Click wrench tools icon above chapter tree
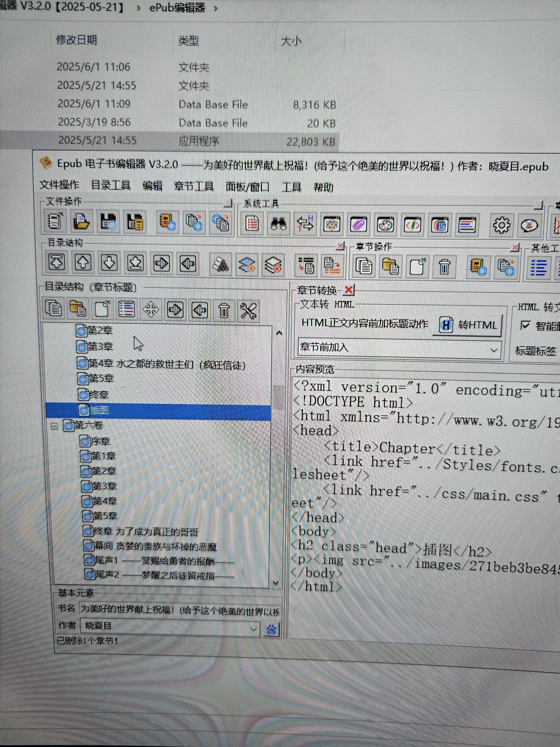560x747 pixels. click(248, 310)
